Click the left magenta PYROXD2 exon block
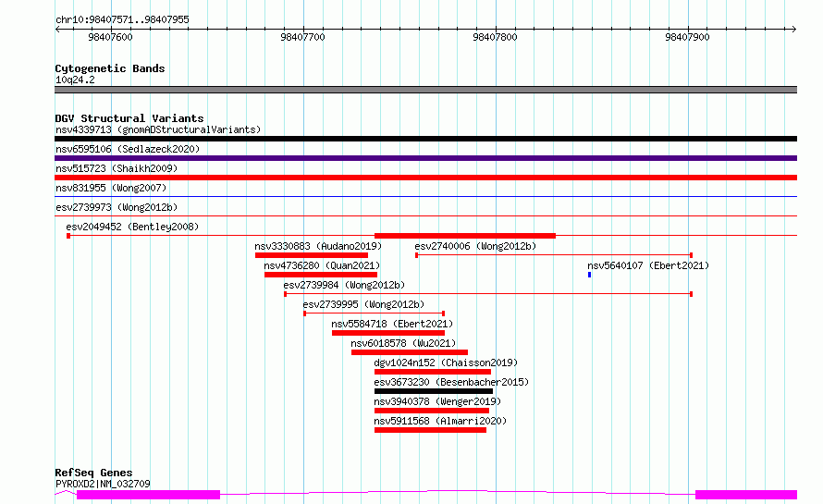Image resolution: width=823 pixels, height=504 pixels. coord(149,495)
